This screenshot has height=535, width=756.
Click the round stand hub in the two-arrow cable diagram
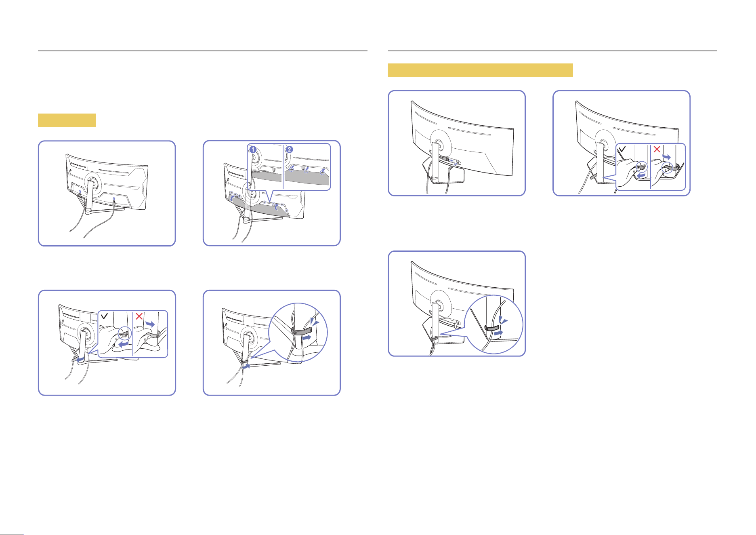coord(92,183)
